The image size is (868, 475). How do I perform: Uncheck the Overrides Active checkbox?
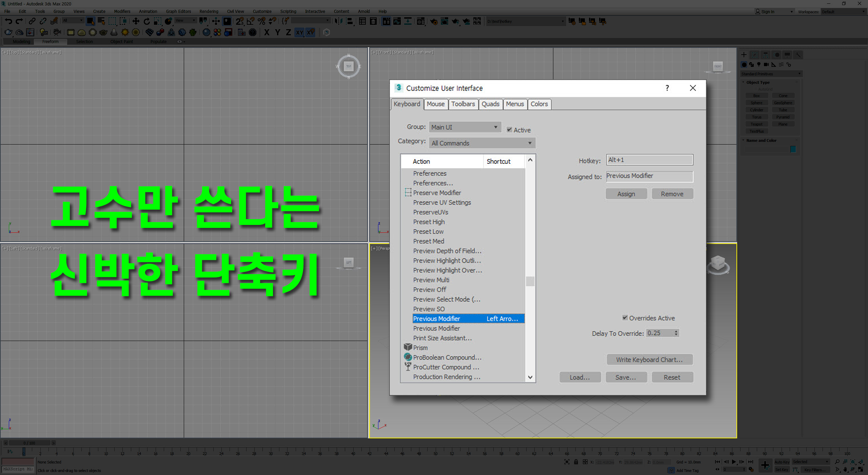[625, 318]
